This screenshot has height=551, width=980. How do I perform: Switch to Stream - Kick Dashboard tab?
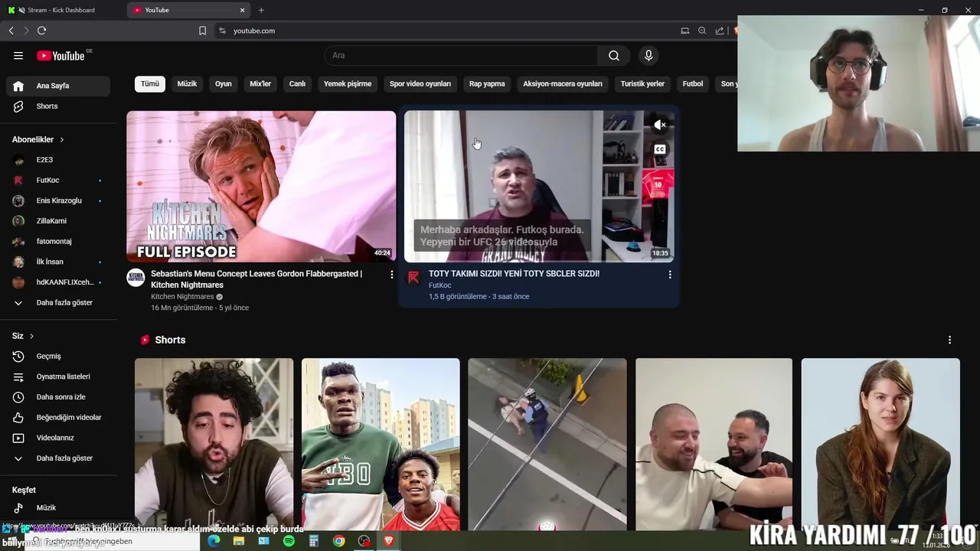[x=61, y=10]
